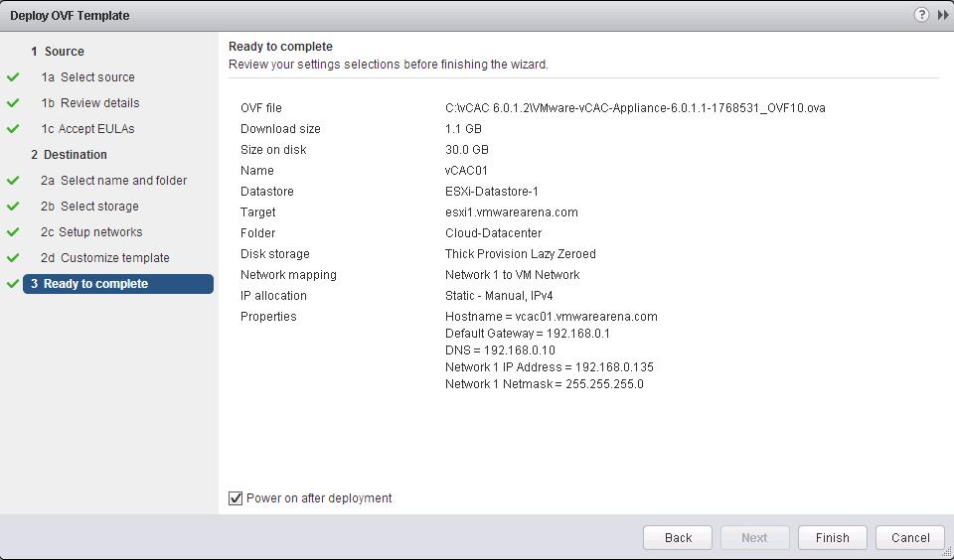The image size is (954, 560).
Task: Click the esxi1.vmwarearena.com target value
Action: click(x=512, y=212)
